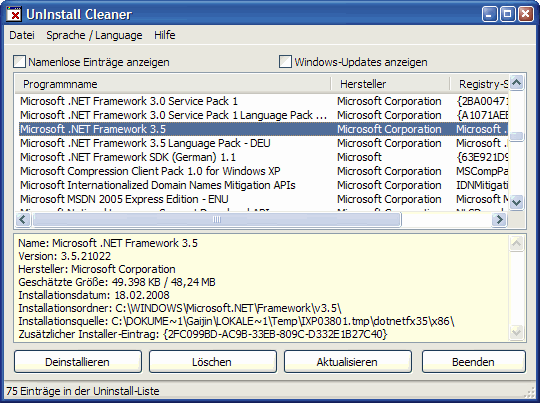
Task: Click Hersteller cell 'Microsoft' of SDK row
Action: [359, 157]
